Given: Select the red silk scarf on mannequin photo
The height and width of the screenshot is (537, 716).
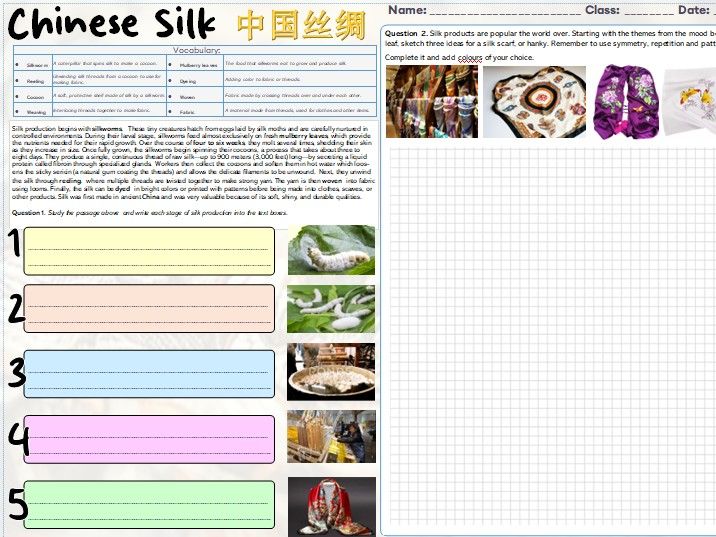Looking at the screenshot, I should click(332, 507).
